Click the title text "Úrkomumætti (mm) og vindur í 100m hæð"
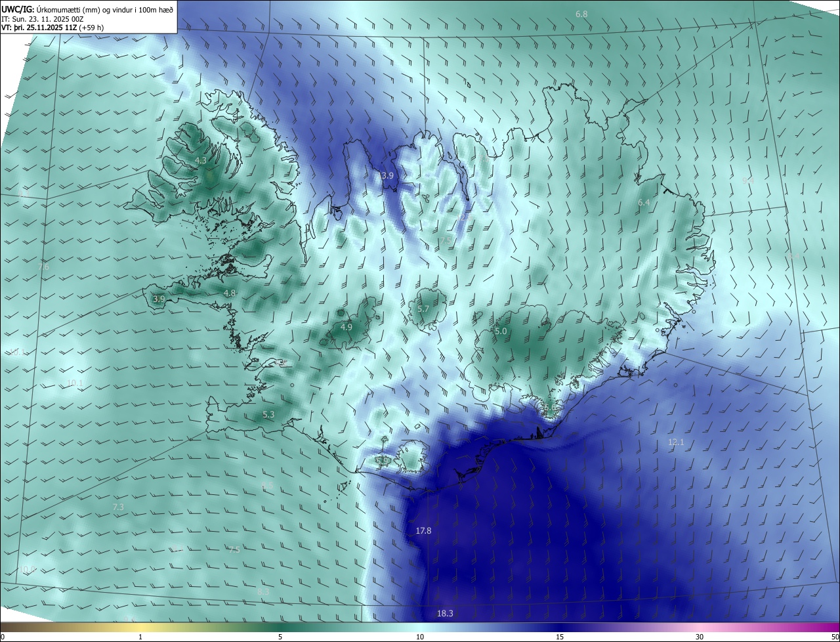840x642 pixels. (106, 10)
